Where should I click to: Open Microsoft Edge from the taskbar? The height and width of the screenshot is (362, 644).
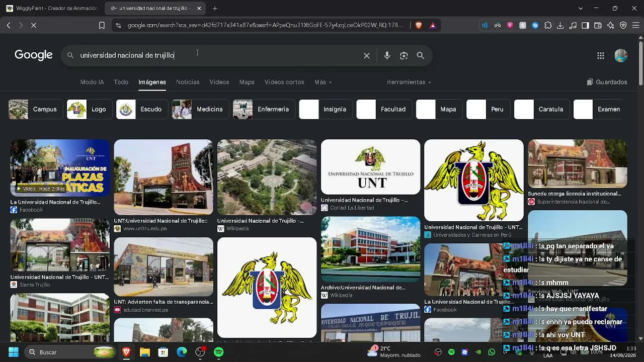182,352
